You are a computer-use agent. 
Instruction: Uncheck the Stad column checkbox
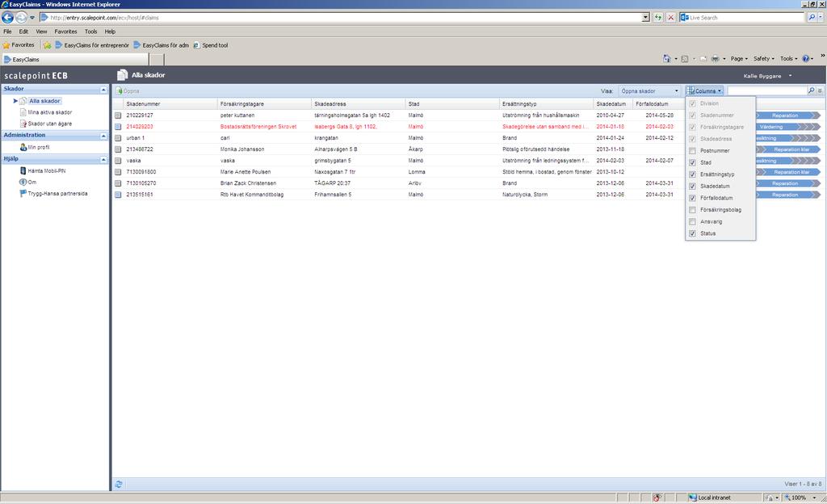[692, 162]
